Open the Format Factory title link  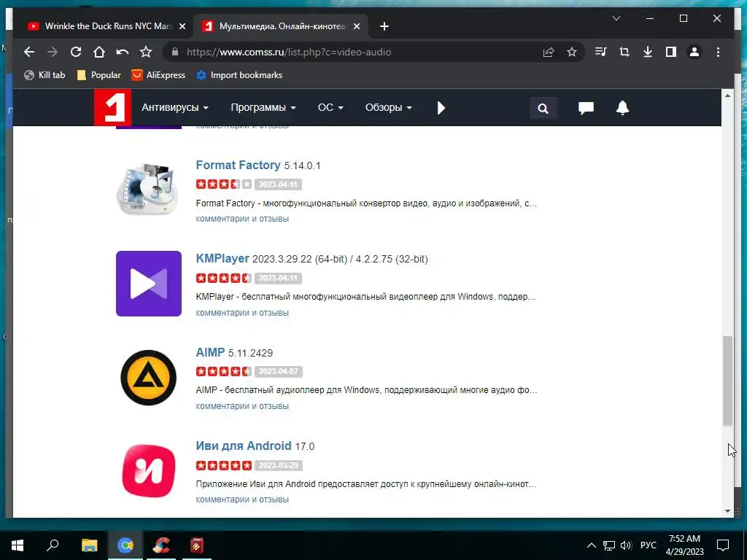239,165
